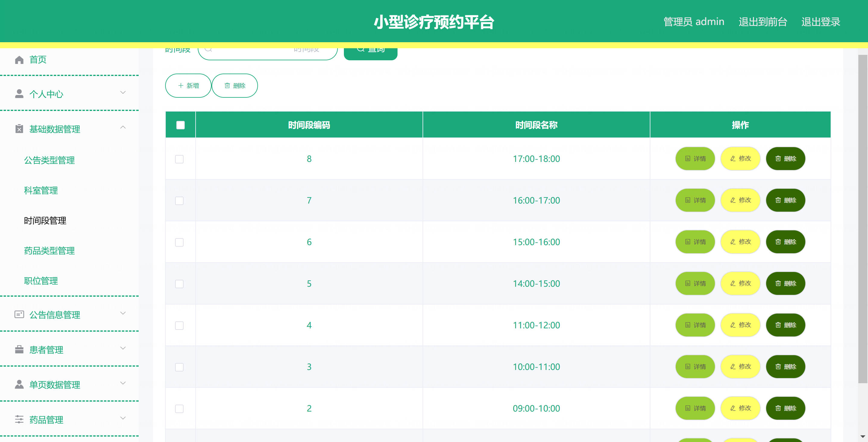Screen dimensions: 868x442
Task: Click the person icon beside 个人中心
Action: click(x=19, y=94)
